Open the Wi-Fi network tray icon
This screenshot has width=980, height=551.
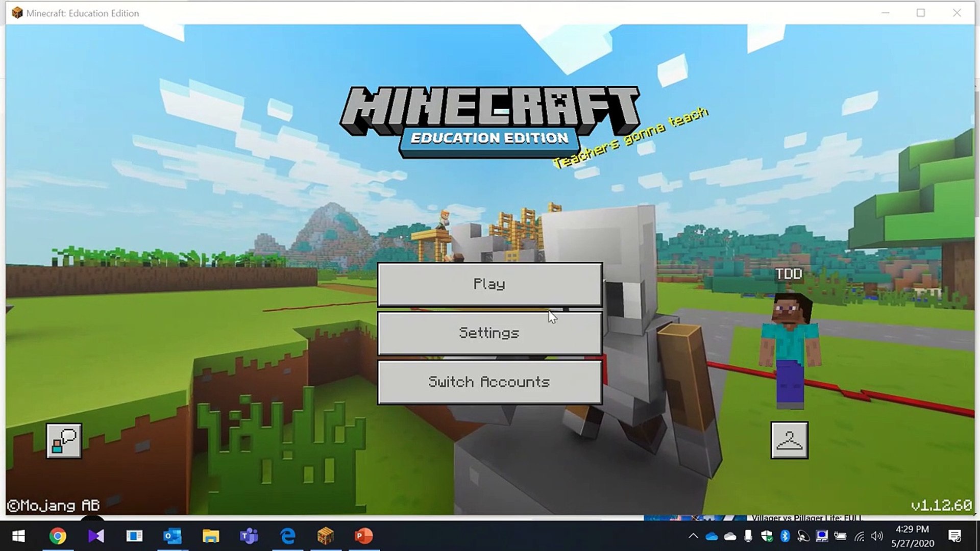click(x=859, y=536)
